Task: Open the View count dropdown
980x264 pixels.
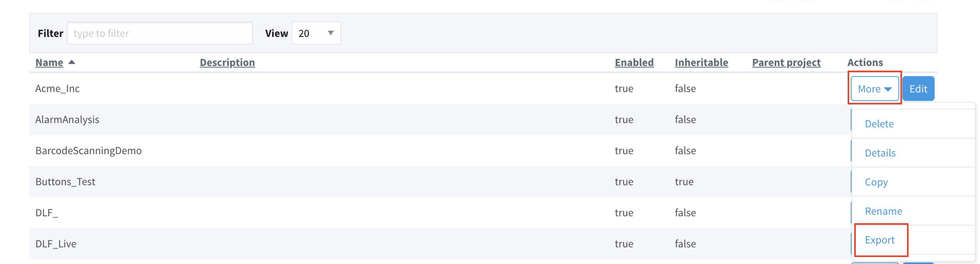Action: pos(316,33)
